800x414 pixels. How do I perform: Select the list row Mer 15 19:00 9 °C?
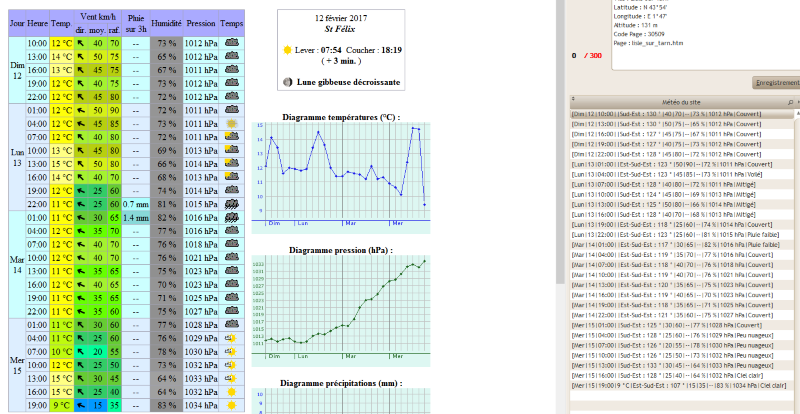682,385
